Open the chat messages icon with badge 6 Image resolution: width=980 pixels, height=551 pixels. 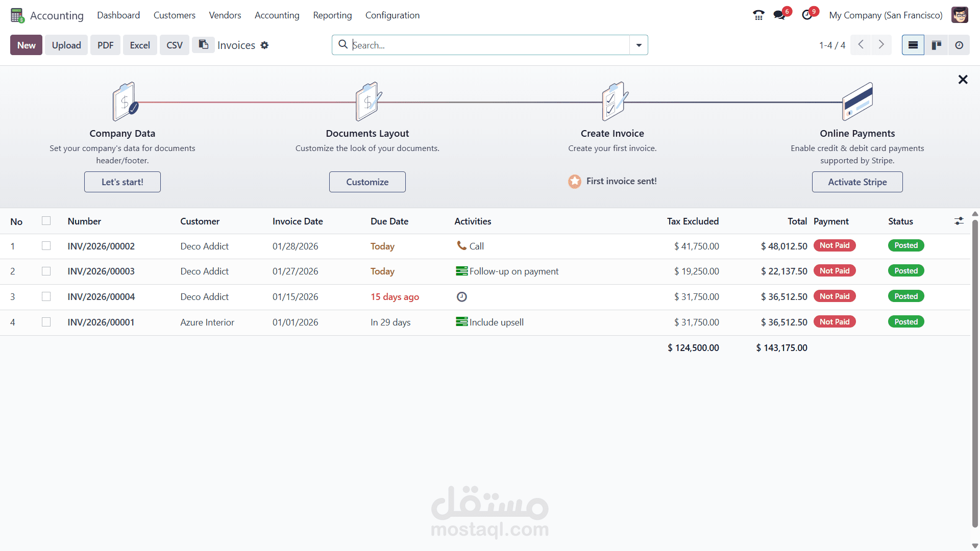click(x=779, y=15)
